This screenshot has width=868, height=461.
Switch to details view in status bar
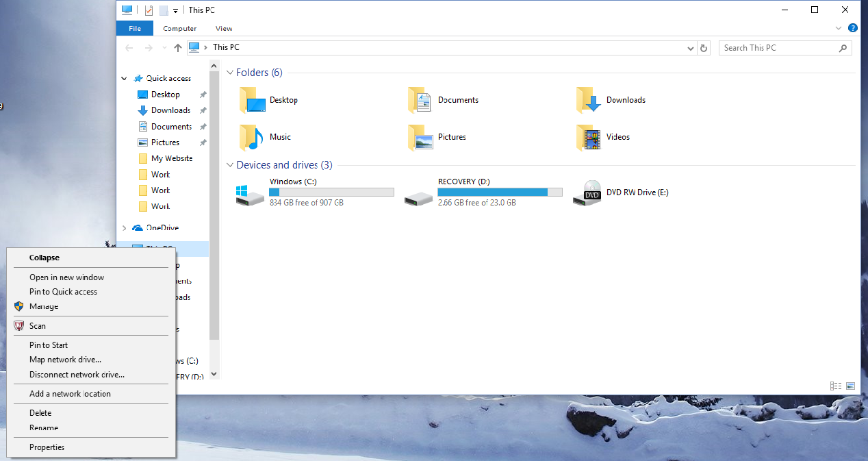coord(836,386)
